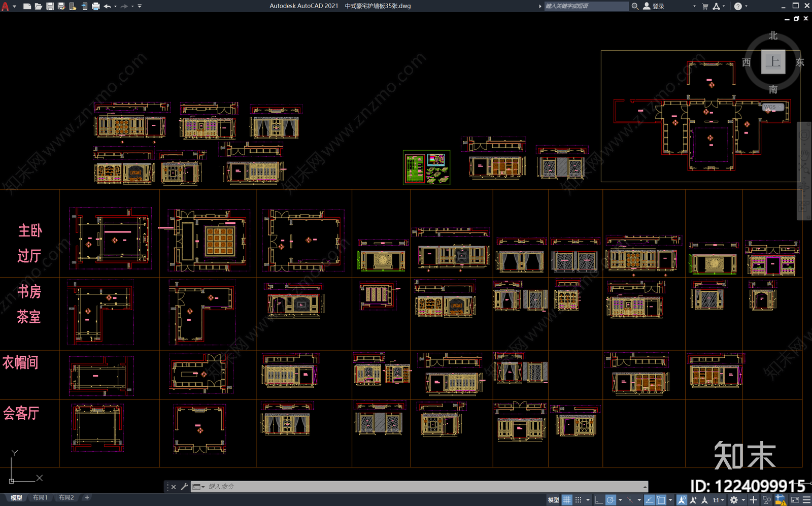
Task: Click the navigation bar on right edge
Action: [804, 171]
